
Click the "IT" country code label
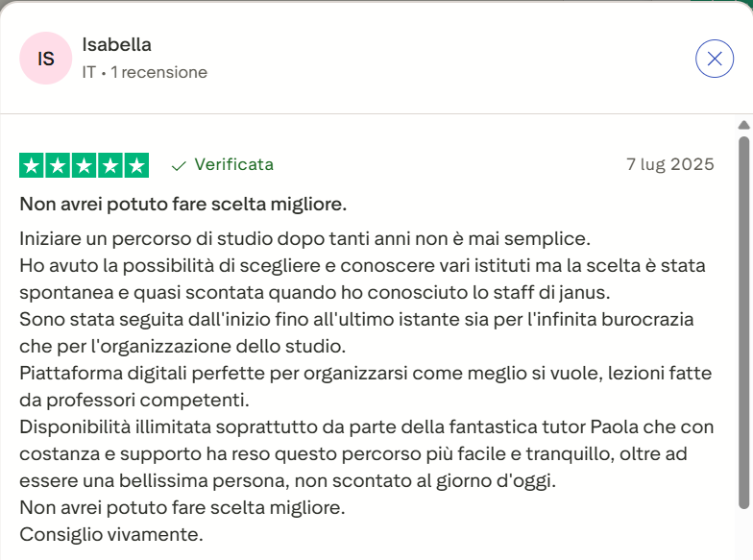point(89,72)
